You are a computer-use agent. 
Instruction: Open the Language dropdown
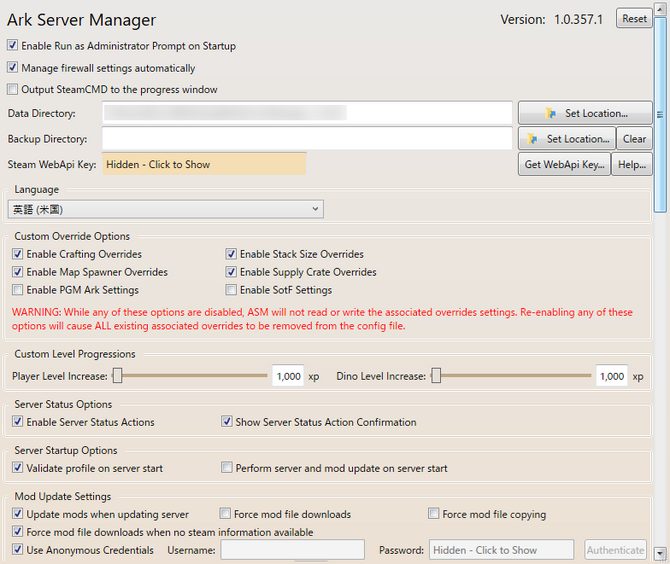[x=166, y=209]
